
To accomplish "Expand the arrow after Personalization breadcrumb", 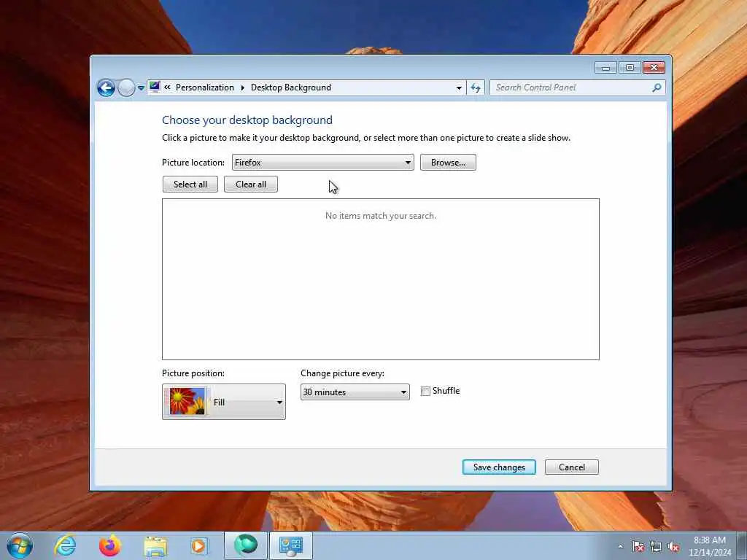I will coord(242,87).
